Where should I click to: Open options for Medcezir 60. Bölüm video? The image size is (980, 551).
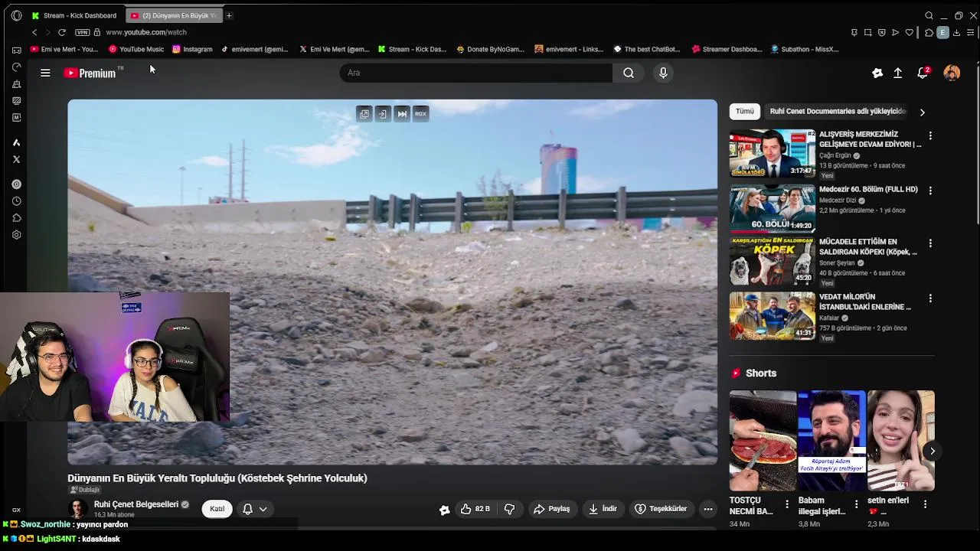[930, 191]
